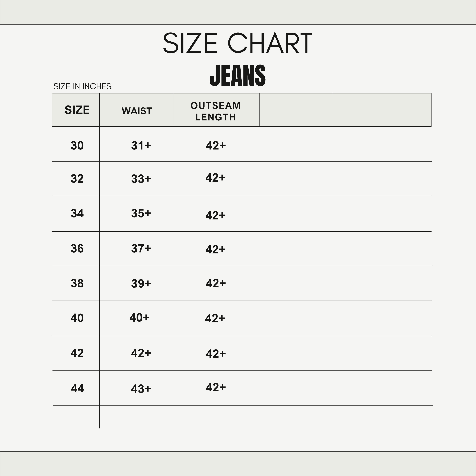The width and height of the screenshot is (476, 476).
Task: Select the size 38 row label
Action: click(77, 283)
